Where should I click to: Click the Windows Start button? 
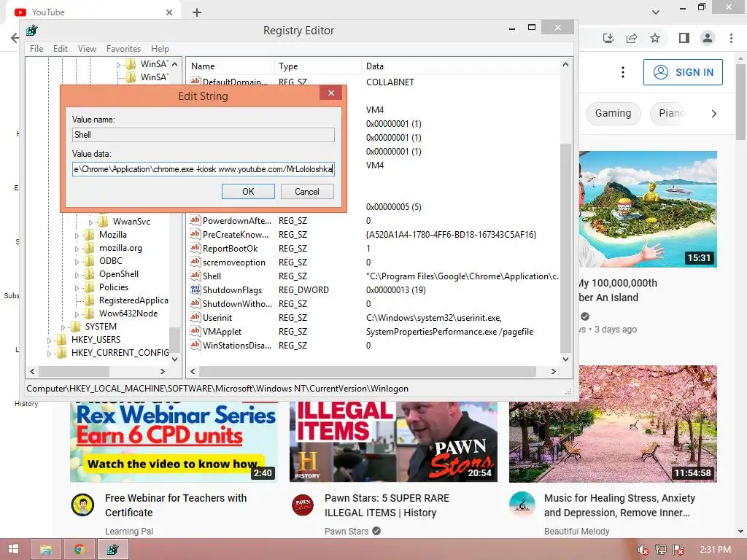tap(13, 549)
